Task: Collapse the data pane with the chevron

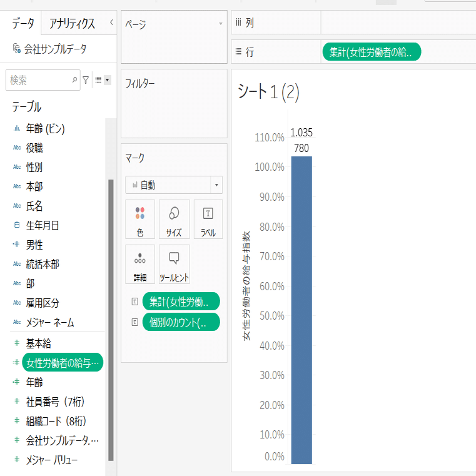Action: point(111,22)
